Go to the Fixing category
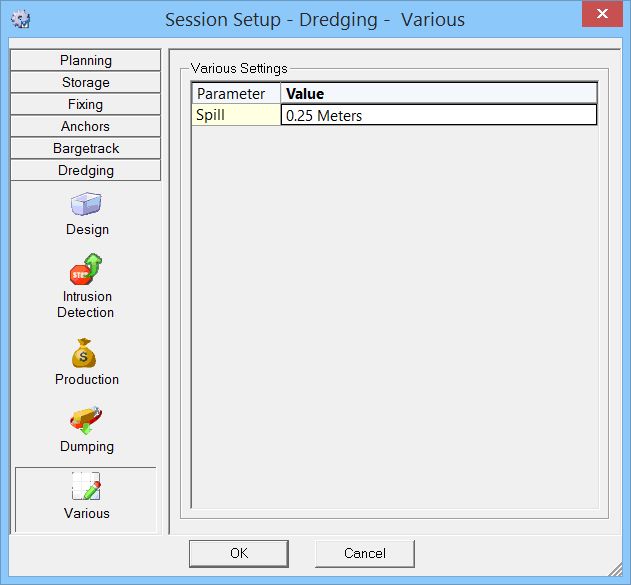This screenshot has width=631, height=585. pos(86,105)
